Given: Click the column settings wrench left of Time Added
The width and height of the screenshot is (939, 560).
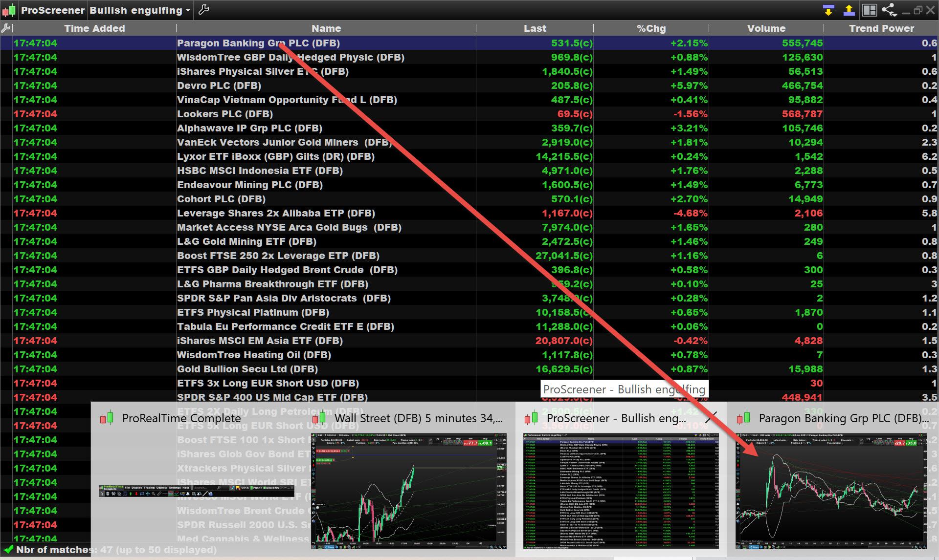Looking at the screenshot, I should click(6, 28).
